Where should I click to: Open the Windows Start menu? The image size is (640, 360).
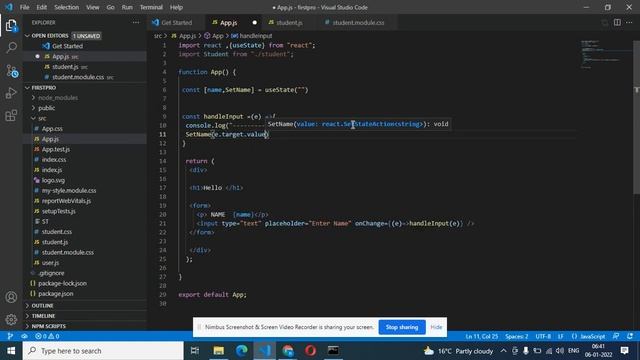(x=11, y=351)
